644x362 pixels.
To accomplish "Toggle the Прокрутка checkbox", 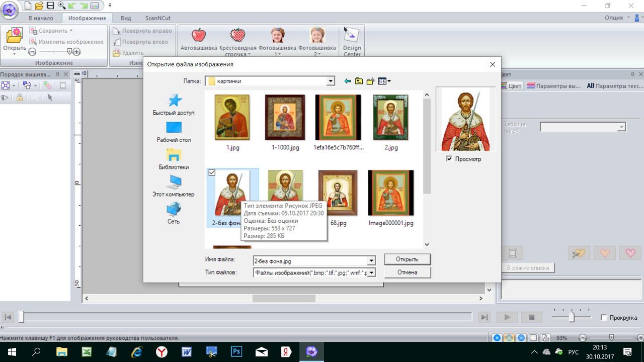I will 604,318.
